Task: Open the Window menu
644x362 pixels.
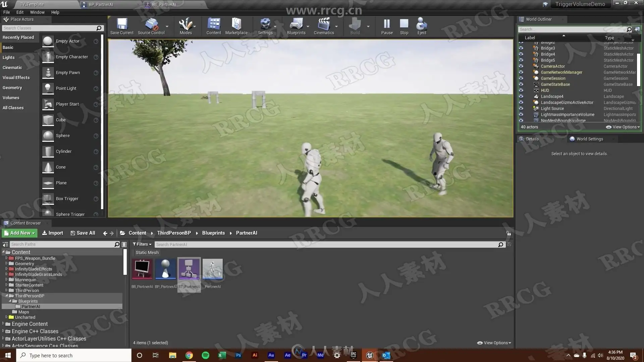Action: click(x=37, y=12)
